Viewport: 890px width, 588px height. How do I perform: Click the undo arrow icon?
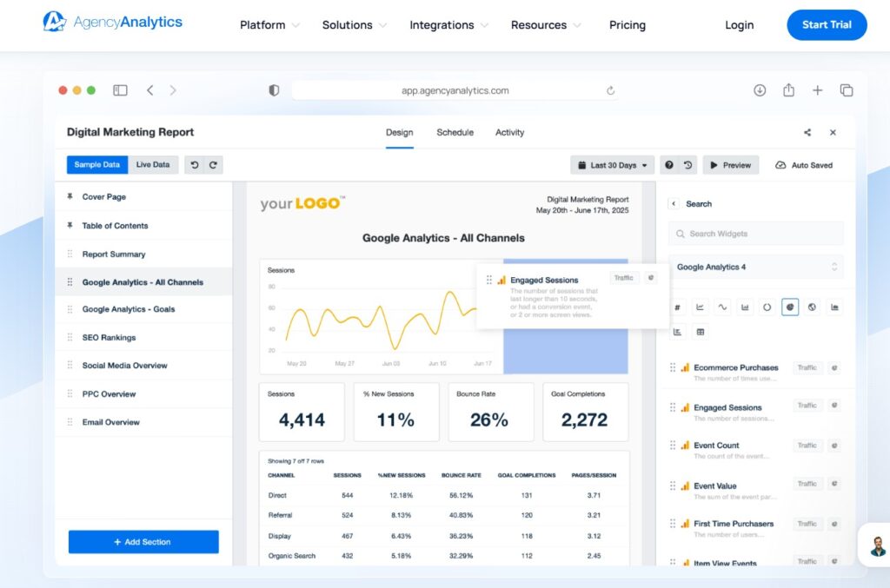[195, 165]
